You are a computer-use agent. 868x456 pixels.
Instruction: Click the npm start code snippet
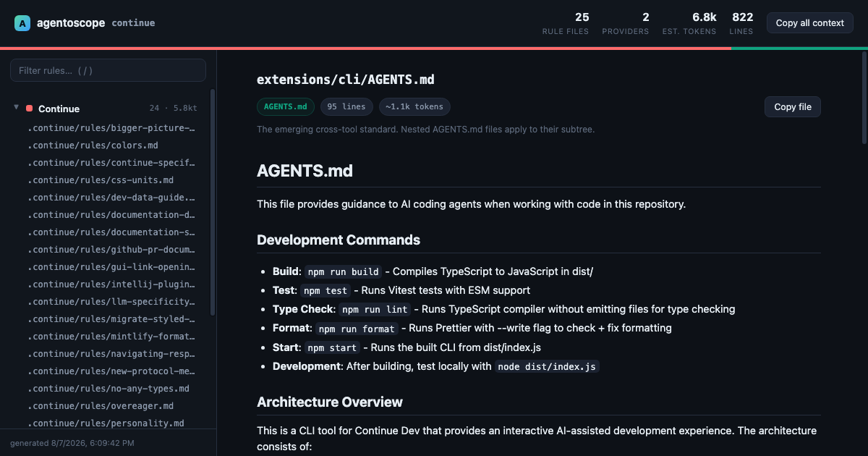coord(332,347)
